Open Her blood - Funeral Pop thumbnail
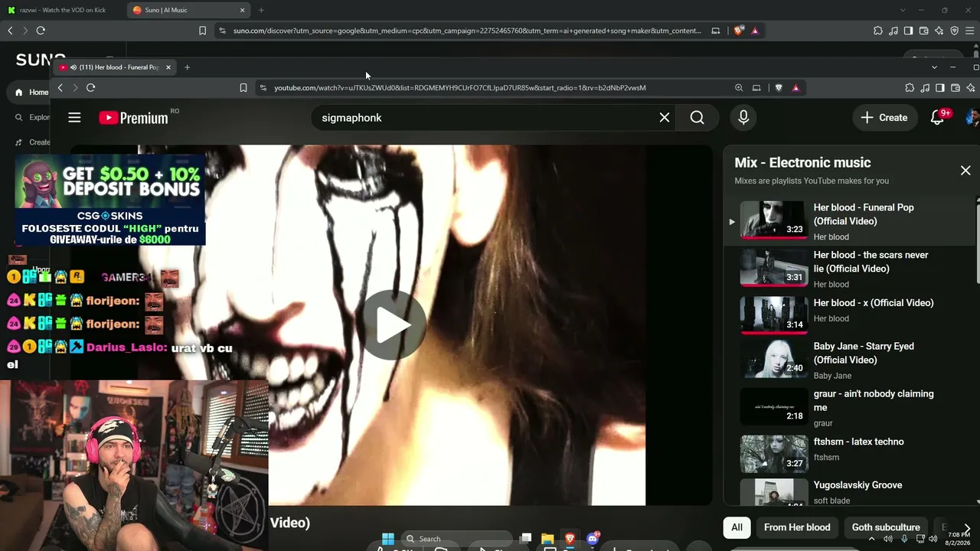This screenshot has width=980, height=551. click(773, 220)
